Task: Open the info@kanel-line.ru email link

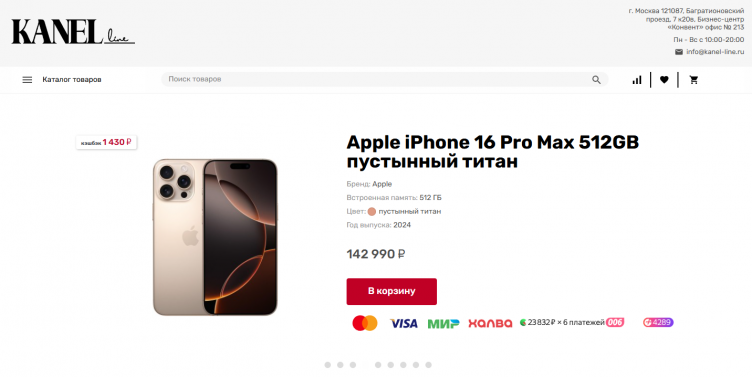Action: pos(715,52)
